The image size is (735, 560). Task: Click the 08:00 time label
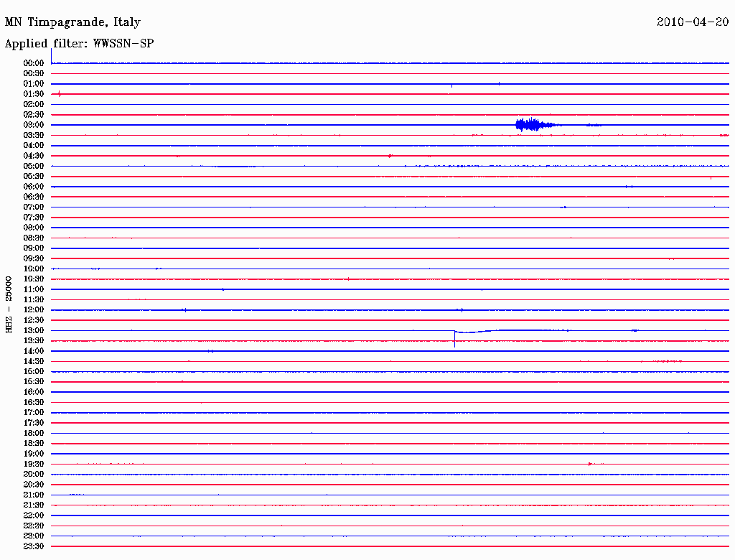(x=34, y=228)
